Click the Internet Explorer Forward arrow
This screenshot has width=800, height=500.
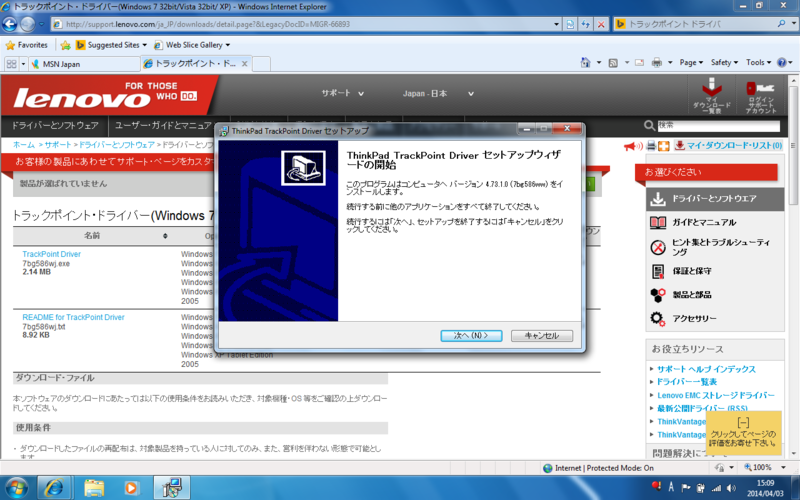coord(28,23)
